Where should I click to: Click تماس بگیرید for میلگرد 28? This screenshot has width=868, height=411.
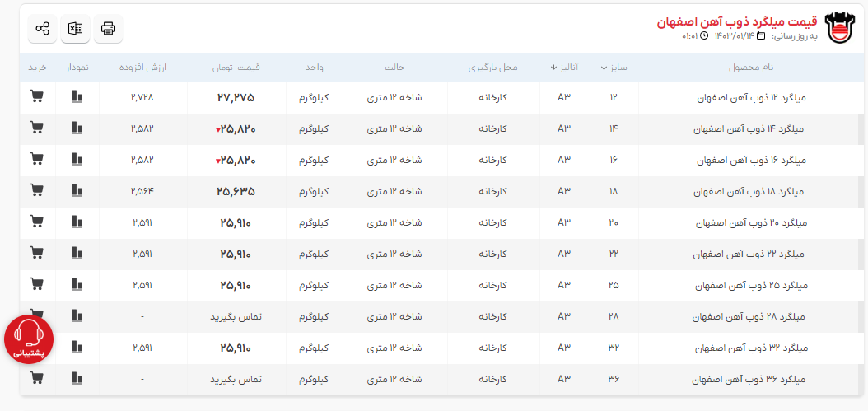coord(236,316)
